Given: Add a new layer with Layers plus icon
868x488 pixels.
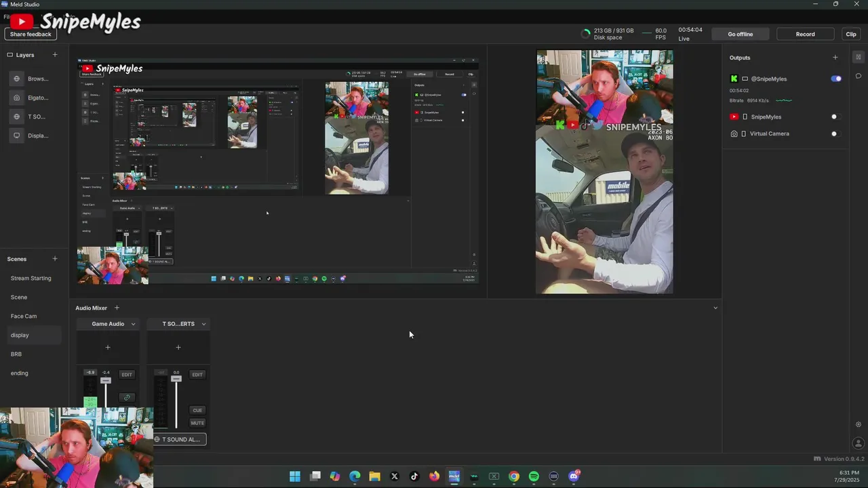Looking at the screenshot, I should (55, 55).
